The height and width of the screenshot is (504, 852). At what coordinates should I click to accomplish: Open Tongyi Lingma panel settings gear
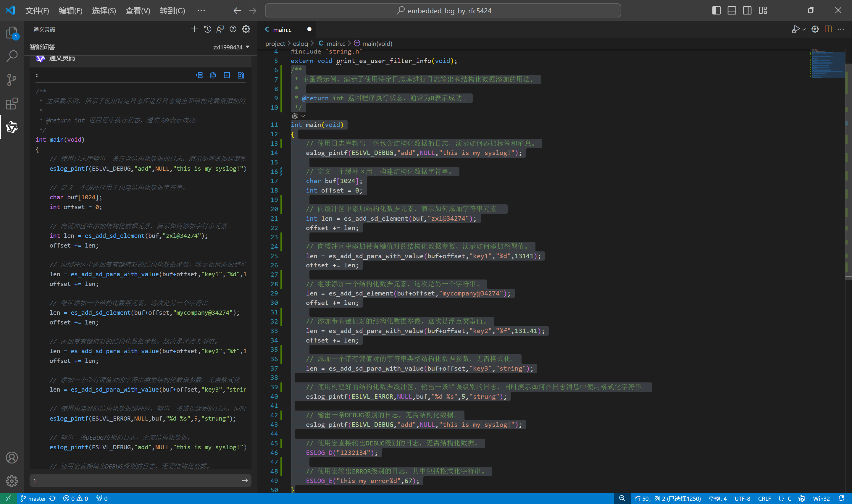click(x=246, y=29)
